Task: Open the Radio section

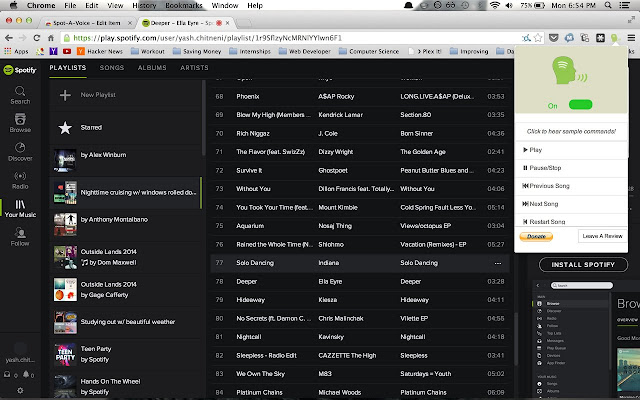Action: point(20,180)
